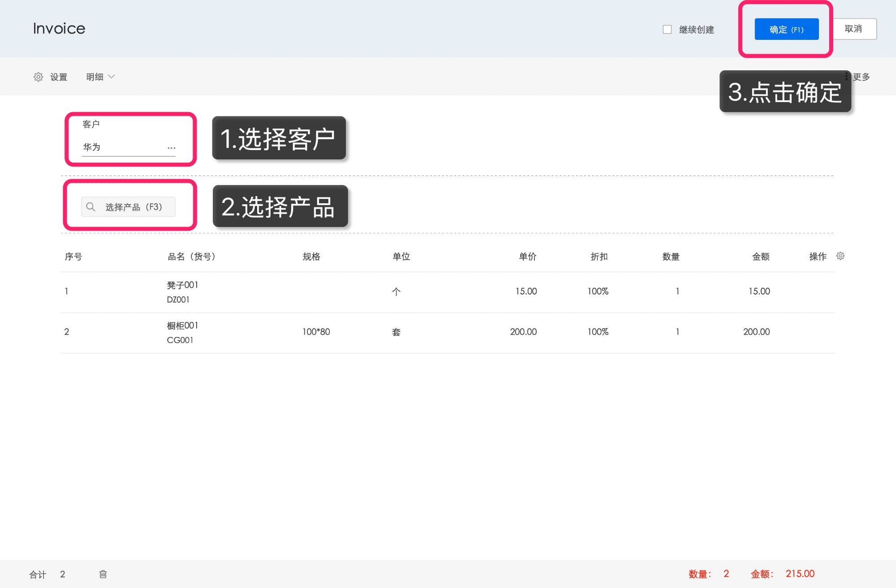The width and height of the screenshot is (896, 588).
Task: Click the customer field ellipsis icon
Action: click(x=171, y=147)
